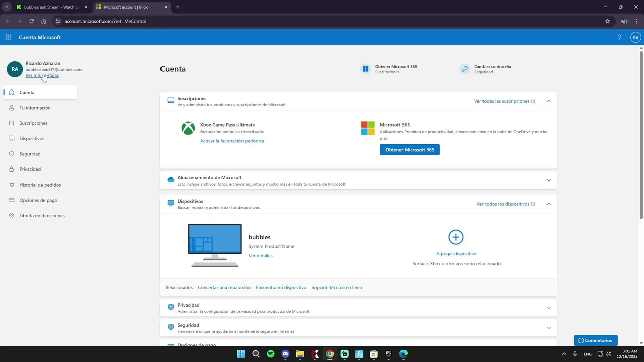
Task: Click the Microsoft 365 colored logo
Action: [368, 128]
